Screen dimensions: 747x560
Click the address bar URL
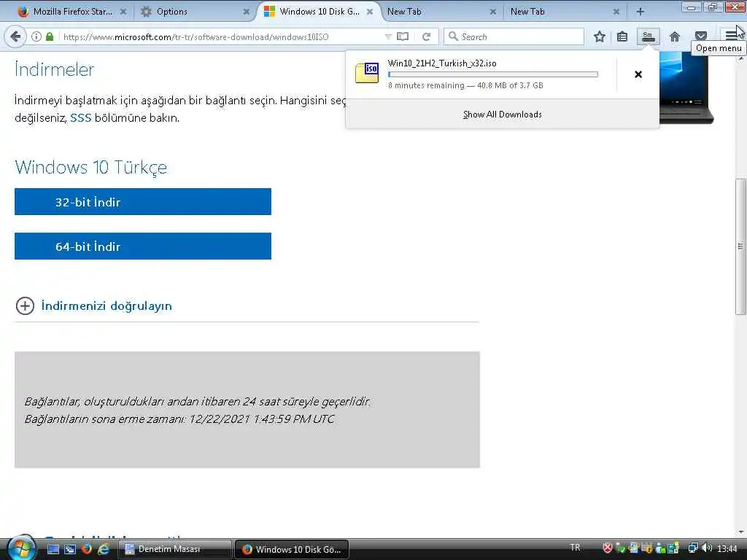pos(196,36)
